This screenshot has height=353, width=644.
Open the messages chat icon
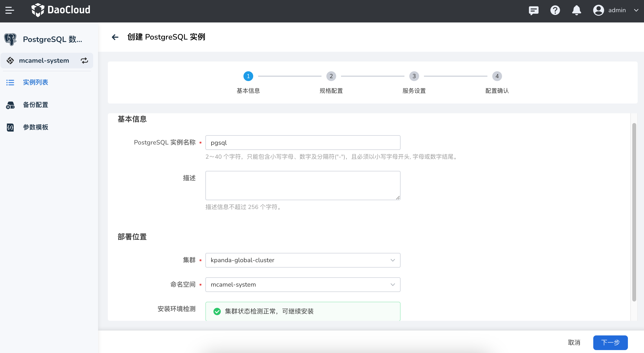[533, 10]
